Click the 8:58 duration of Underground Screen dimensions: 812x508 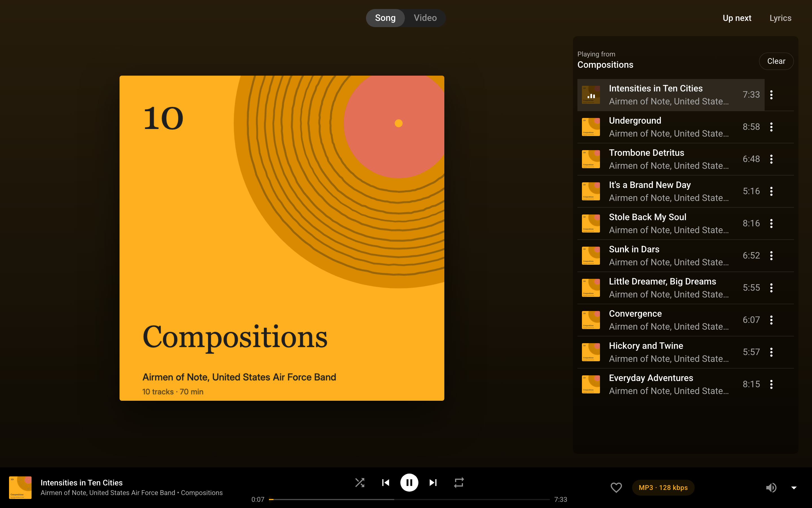click(751, 127)
